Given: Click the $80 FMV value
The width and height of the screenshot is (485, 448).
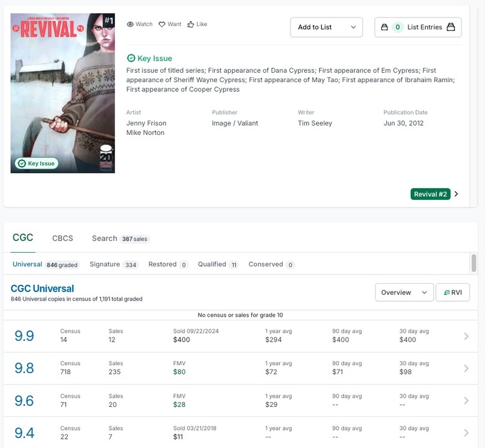Looking at the screenshot, I should click(180, 372).
